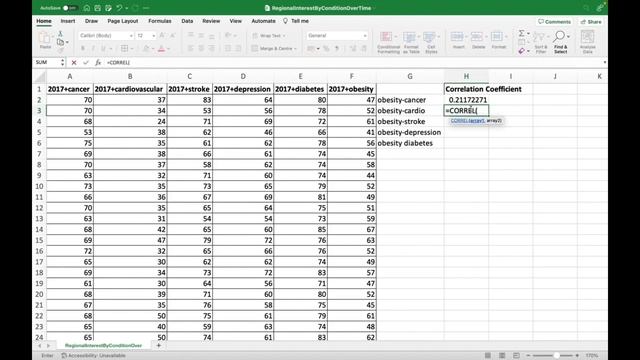Click the add new sheet plus button

tap(159, 345)
